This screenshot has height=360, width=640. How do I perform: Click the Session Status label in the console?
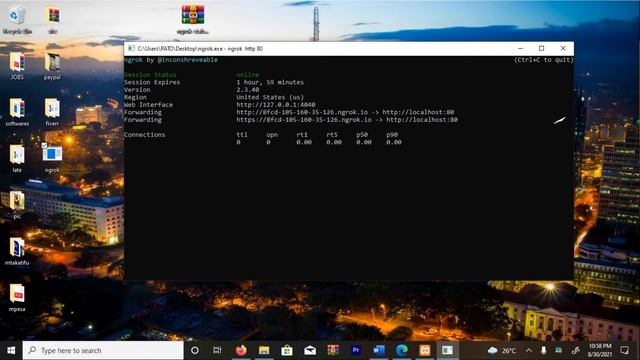coord(150,75)
